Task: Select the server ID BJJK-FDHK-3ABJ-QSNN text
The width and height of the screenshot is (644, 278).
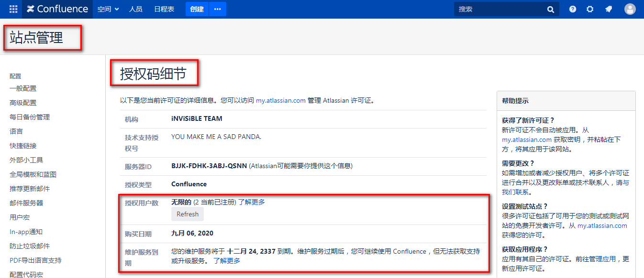Action: (x=209, y=166)
